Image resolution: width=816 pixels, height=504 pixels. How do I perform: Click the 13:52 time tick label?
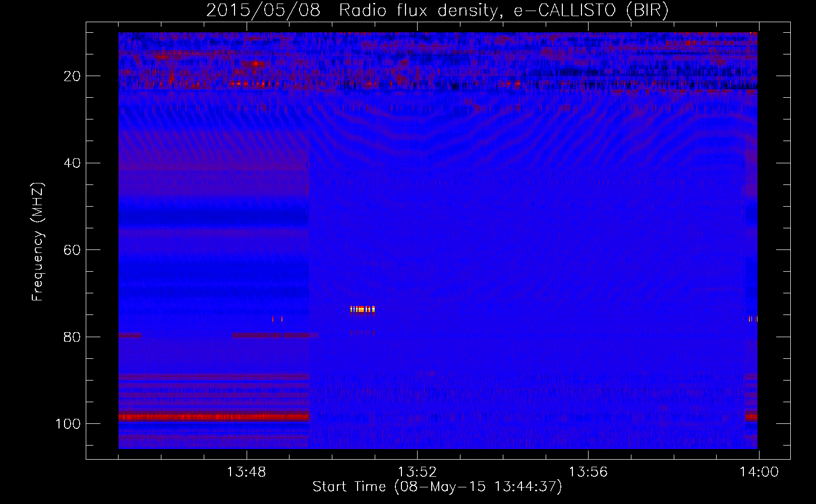tap(417, 472)
